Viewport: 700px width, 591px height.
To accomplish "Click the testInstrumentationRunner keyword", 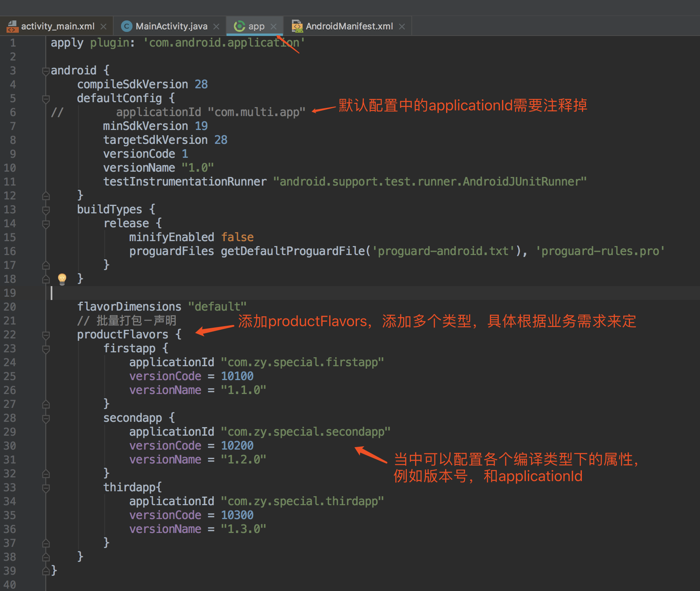I will pos(185,182).
